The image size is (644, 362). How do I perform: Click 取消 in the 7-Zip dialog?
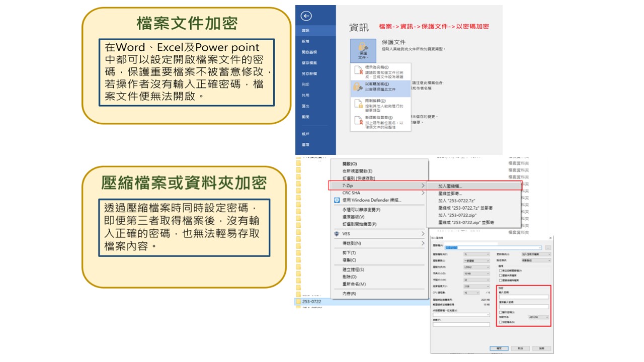click(520, 348)
